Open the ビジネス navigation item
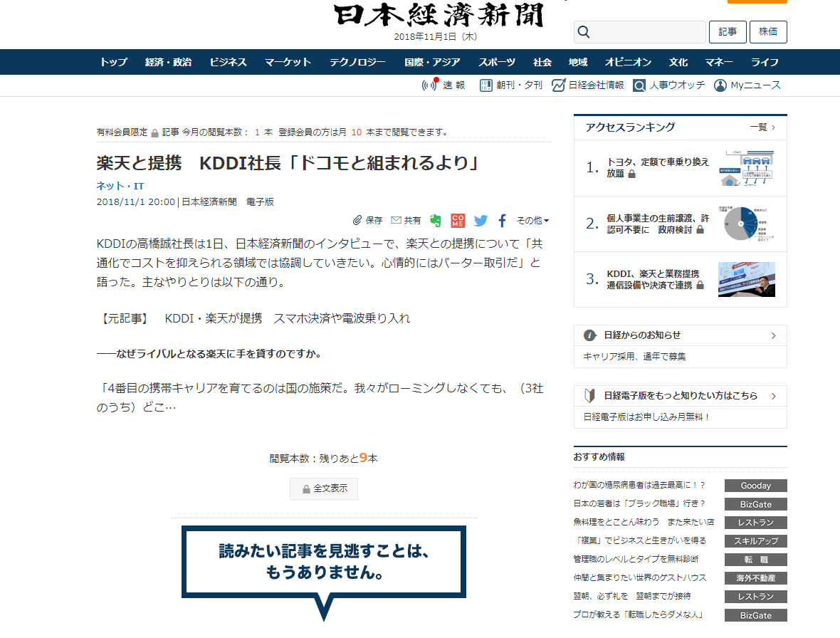This screenshot has height=638, width=840. pos(229,62)
